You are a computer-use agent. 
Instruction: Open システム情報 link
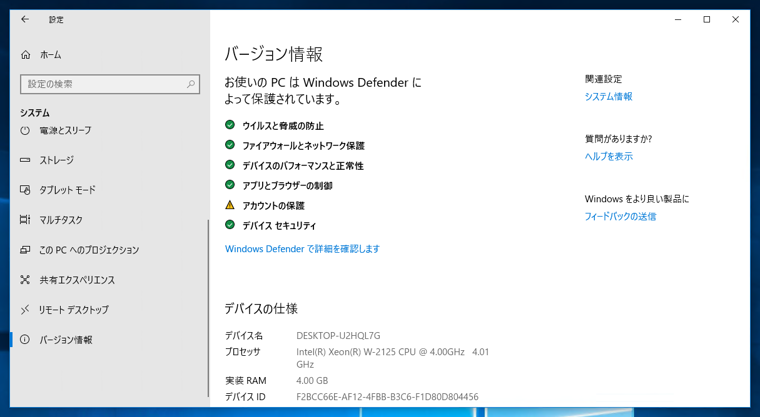tap(608, 96)
